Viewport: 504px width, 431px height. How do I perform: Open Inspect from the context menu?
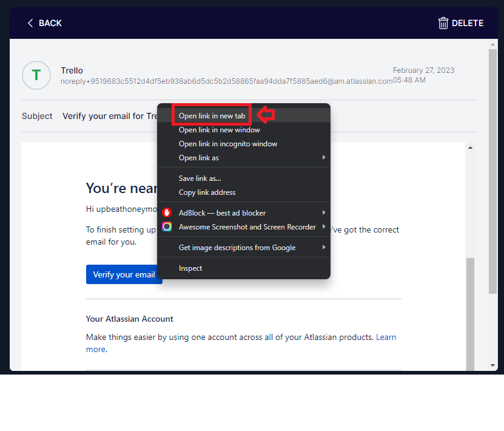pyautogui.click(x=190, y=268)
